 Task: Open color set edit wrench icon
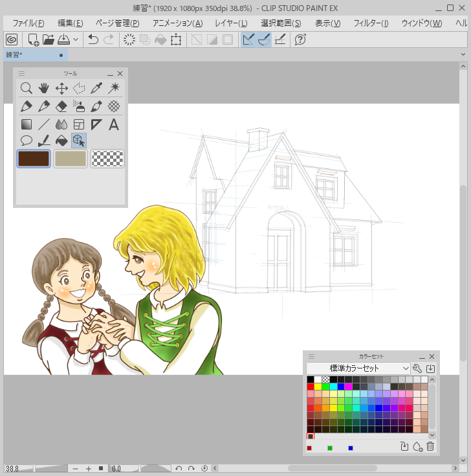[417, 368]
